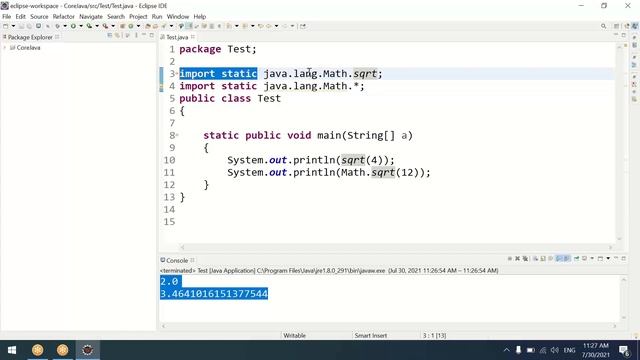
Task: Click the Terminate square icon in Console
Action: [510, 259]
